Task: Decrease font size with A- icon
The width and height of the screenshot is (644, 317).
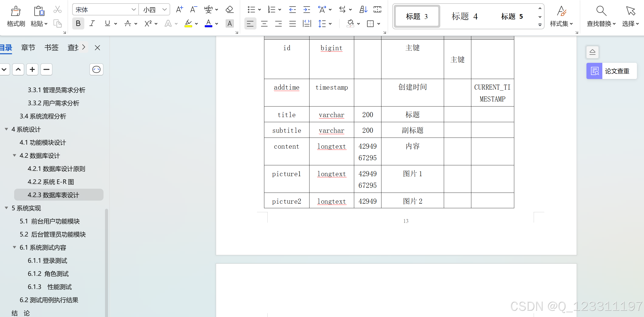Action: (x=194, y=10)
